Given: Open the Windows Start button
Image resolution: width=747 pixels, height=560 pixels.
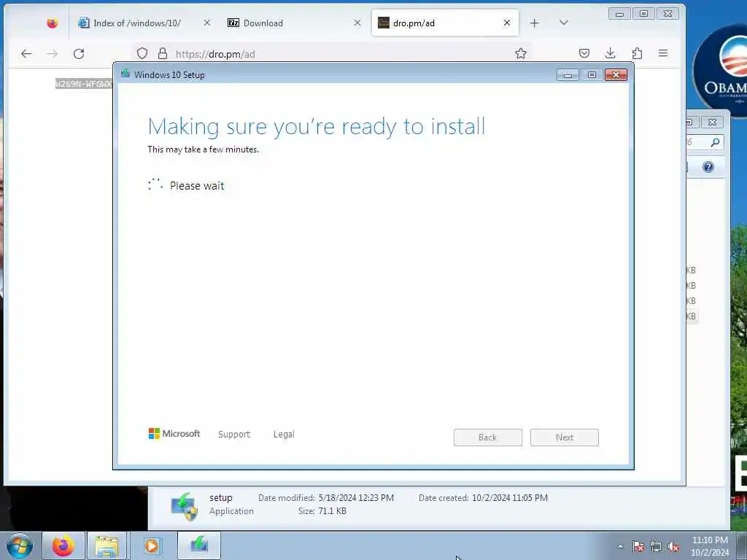Looking at the screenshot, I should click(x=20, y=545).
